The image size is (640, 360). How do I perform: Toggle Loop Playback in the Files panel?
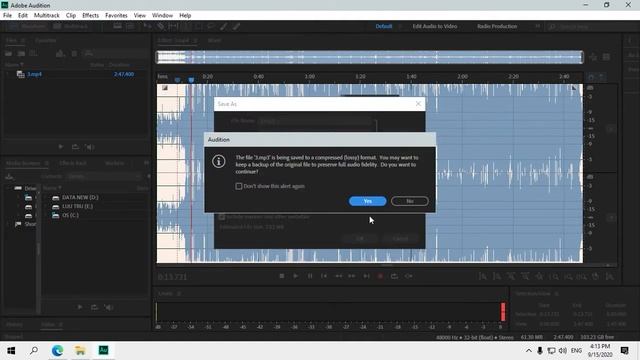[x=75, y=147]
